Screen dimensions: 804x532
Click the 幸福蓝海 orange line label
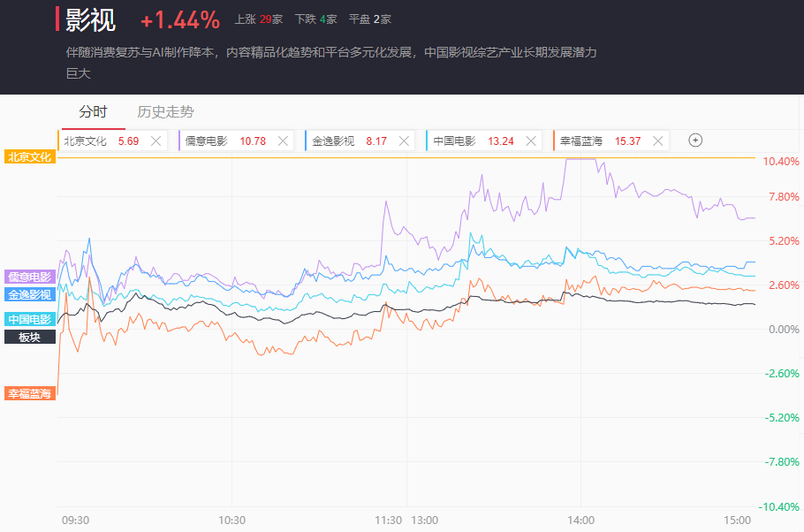[30, 393]
